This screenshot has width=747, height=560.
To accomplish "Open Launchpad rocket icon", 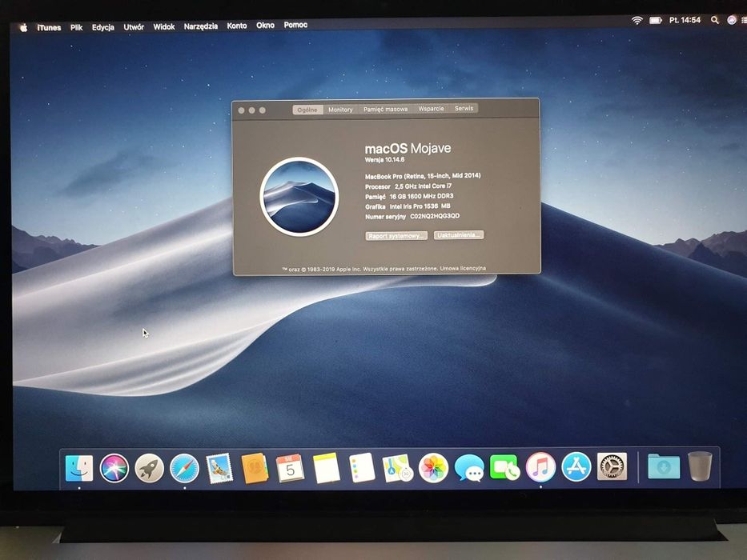I will click(149, 468).
